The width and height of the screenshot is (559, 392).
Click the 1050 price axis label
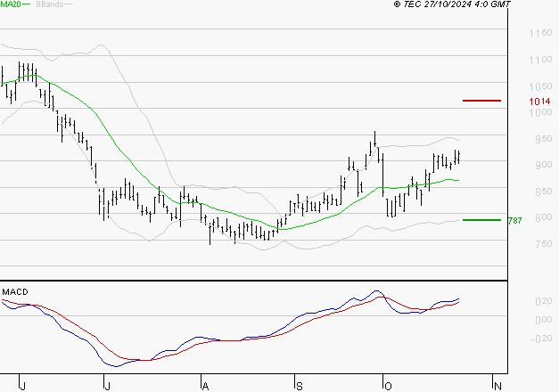pyautogui.click(x=540, y=86)
